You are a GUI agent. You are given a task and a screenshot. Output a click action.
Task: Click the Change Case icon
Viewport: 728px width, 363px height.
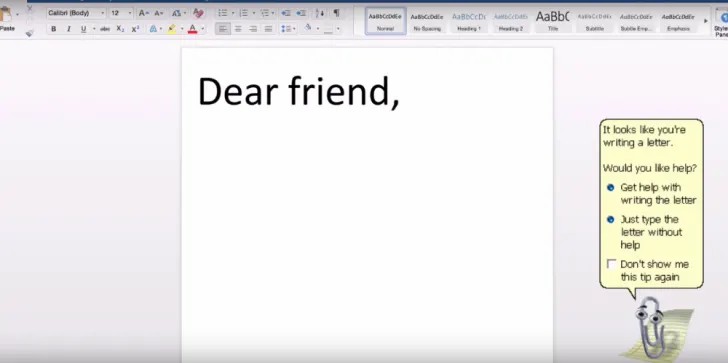click(x=176, y=13)
